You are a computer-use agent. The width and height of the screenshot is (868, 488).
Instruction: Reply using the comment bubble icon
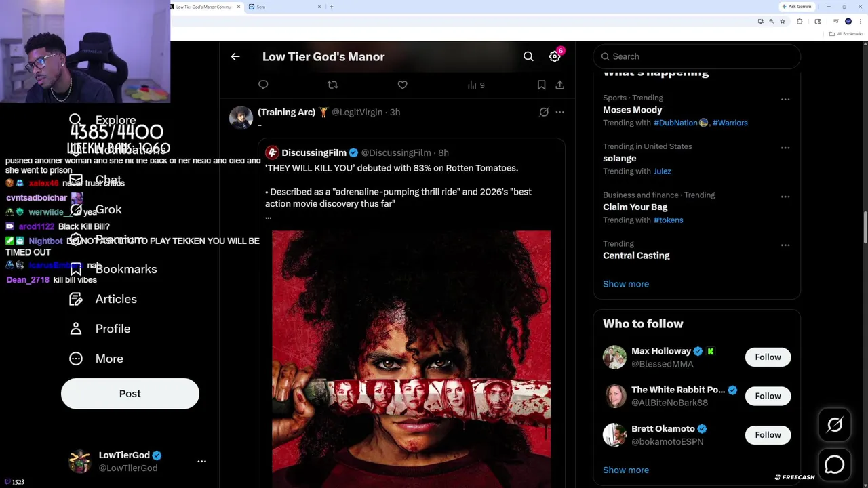coord(263,85)
